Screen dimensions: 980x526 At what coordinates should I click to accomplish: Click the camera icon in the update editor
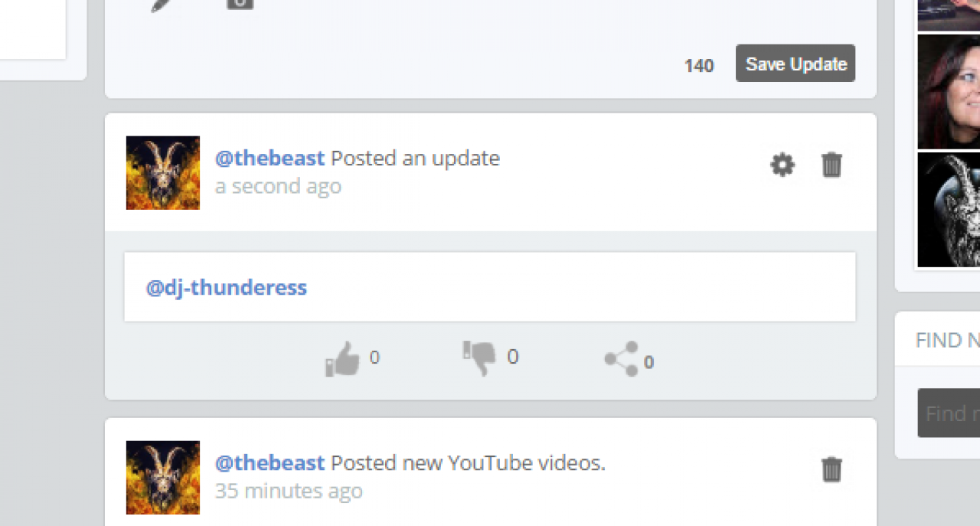pos(240,4)
